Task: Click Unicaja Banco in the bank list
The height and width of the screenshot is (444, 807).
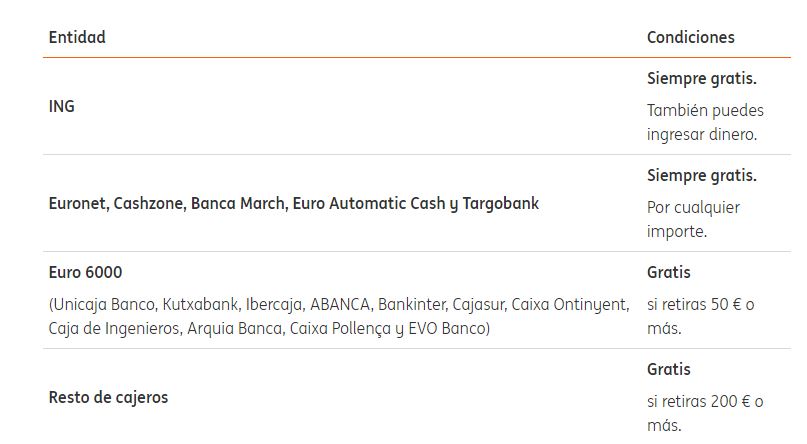Action: 99,304
